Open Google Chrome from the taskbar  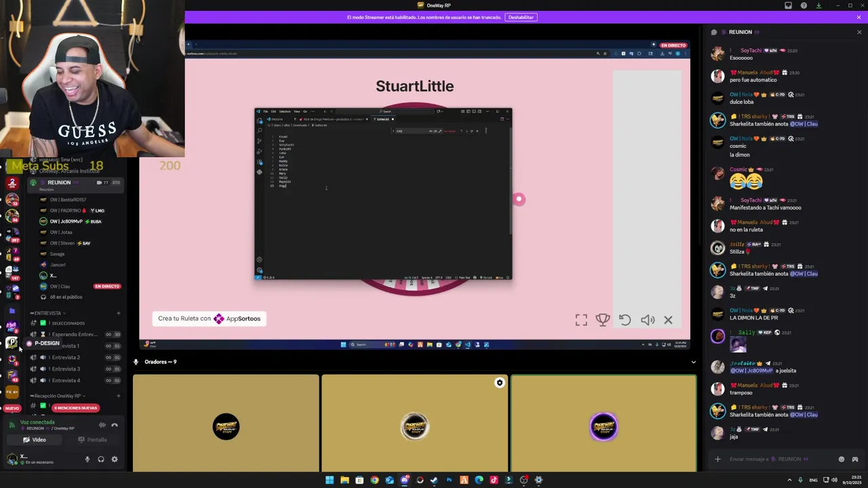click(374, 480)
